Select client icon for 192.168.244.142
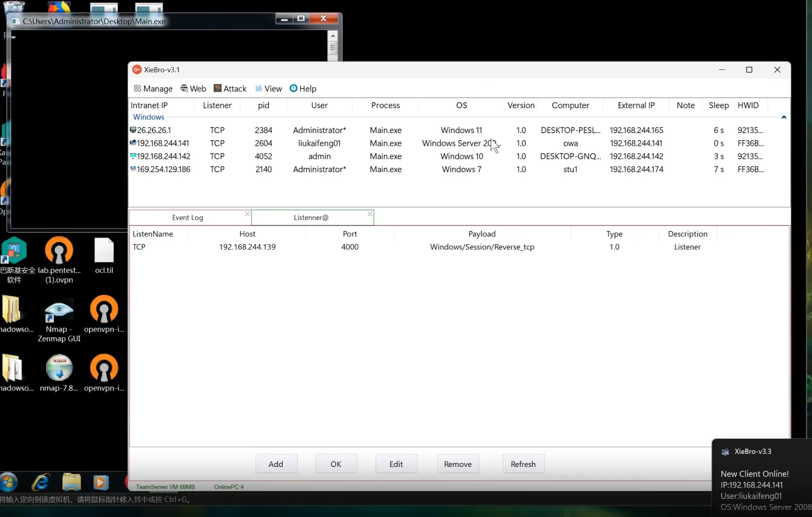Screen dimensions: 812x517 pos(133,156)
